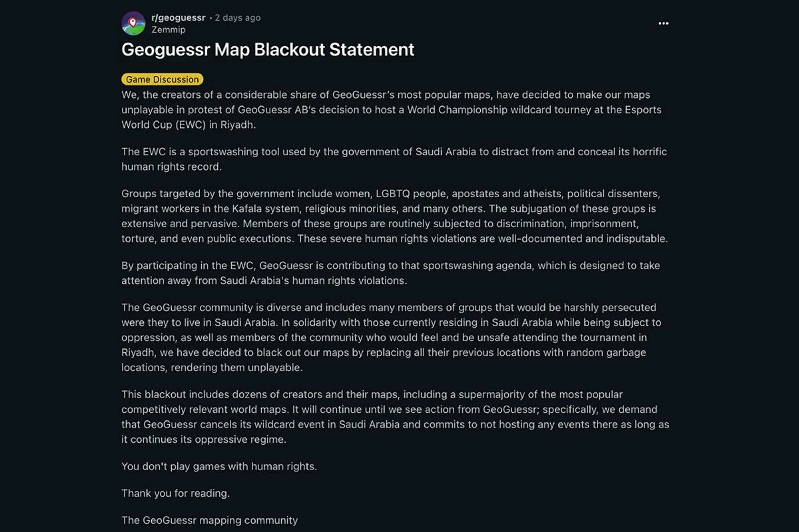
Task: Click the line 'Thank you for reading.'
Action: click(175, 493)
